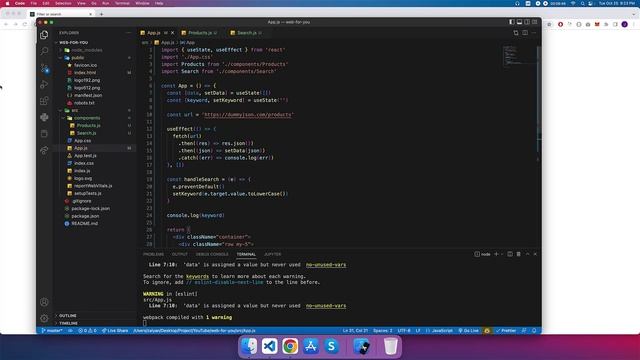Toggle the bottom panel layout button
640x360 pixels.
519,22
